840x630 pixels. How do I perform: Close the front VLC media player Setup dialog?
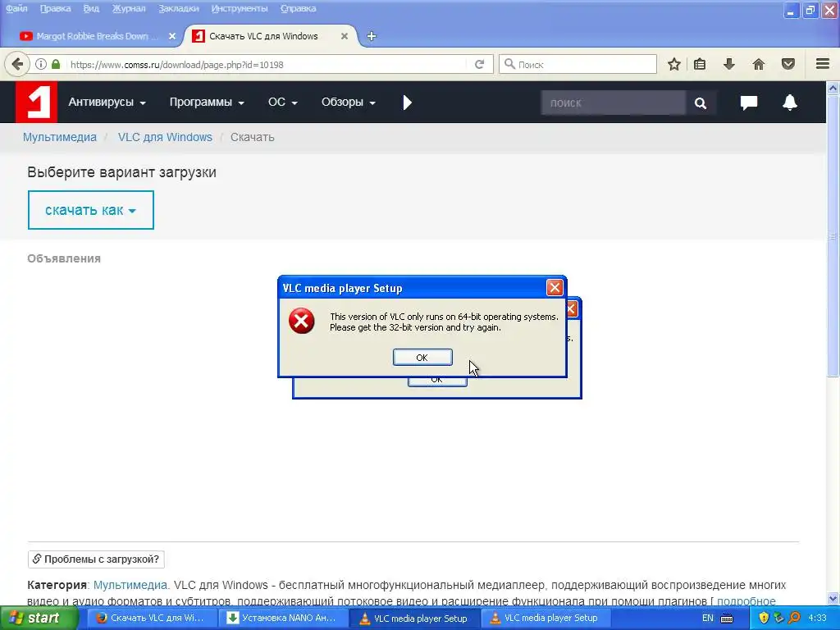(555, 288)
